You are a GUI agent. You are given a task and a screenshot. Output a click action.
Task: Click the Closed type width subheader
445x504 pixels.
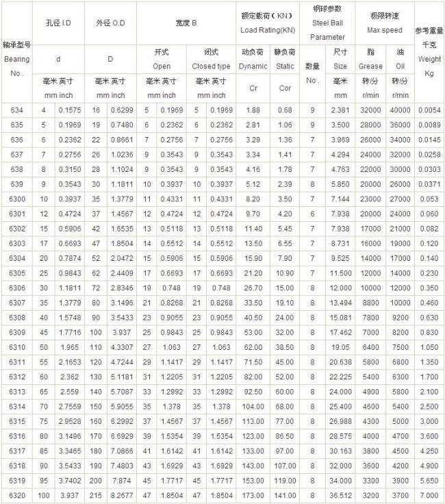[211, 60]
